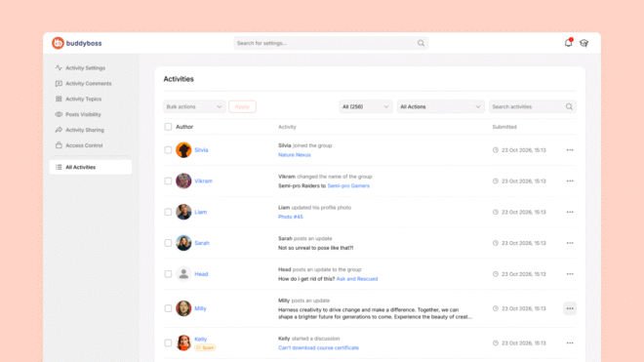Viewport: 644px width, 362px height.
Task: Open Posts Visibility in sidebar
Action: 83,114
